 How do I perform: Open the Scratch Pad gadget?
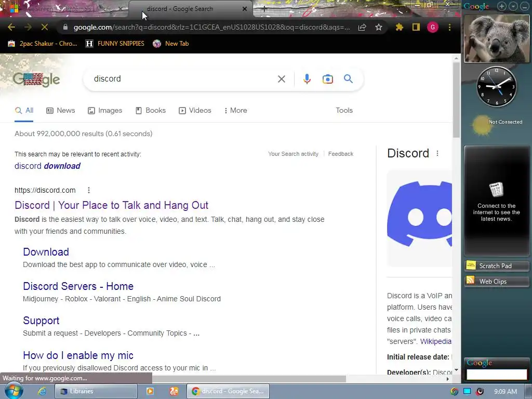(497, 265)
